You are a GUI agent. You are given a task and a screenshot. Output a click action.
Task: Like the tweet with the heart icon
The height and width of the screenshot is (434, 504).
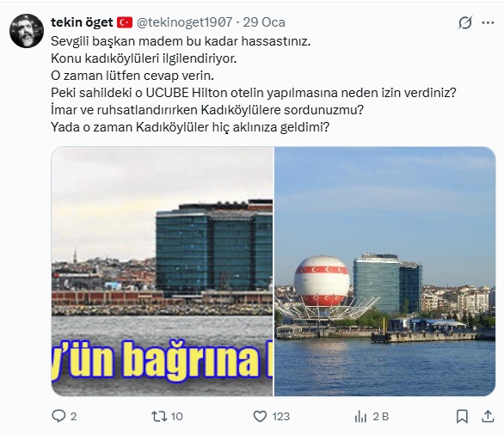[260, 416]
